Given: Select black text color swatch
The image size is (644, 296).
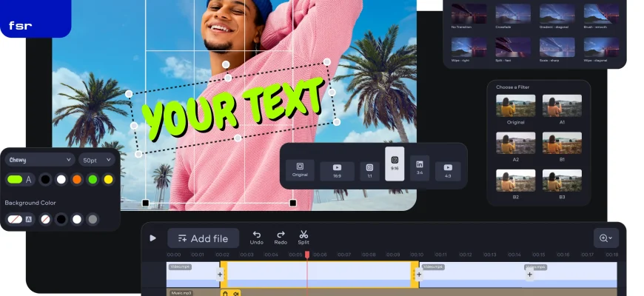Looking at the screenshot, I should click(x=46, y=179).
